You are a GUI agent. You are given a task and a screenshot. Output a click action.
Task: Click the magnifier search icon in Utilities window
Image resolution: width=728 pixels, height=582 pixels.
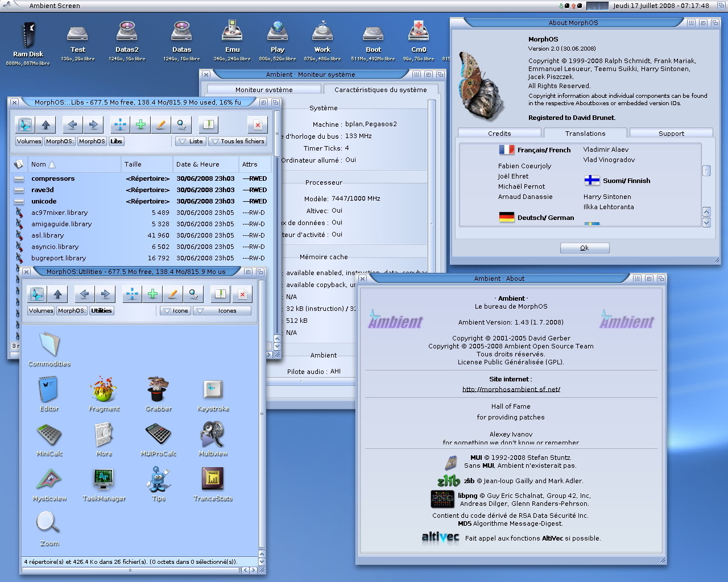194,294
